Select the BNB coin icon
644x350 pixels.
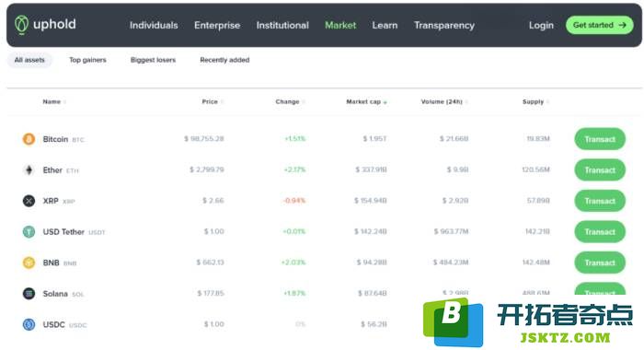pyautogui.click(x=29, y=262)
